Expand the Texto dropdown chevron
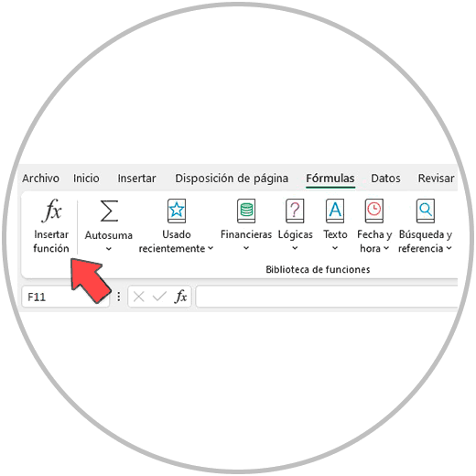476x476 pixels. click(335, 248)
